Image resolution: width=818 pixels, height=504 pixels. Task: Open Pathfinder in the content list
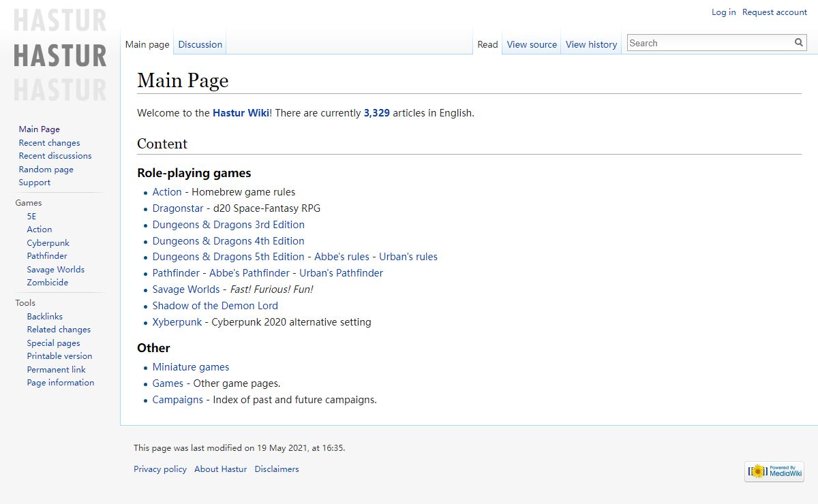[x=176, y=273]
